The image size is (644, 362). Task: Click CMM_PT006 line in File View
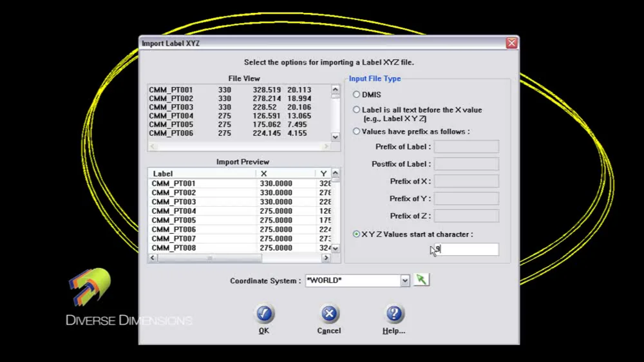click(x=230, y=133)
